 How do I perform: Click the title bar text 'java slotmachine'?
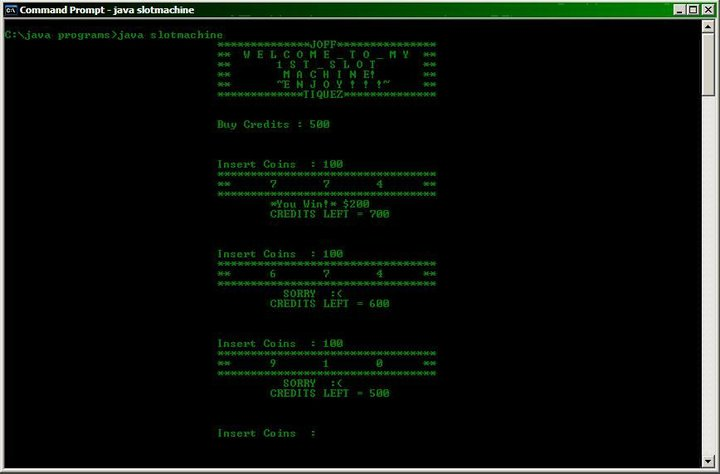coord(154,10)
